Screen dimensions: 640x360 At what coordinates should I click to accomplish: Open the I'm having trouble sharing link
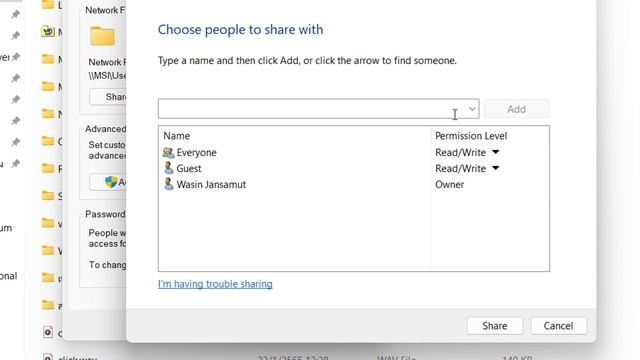[x=215, y=284]
